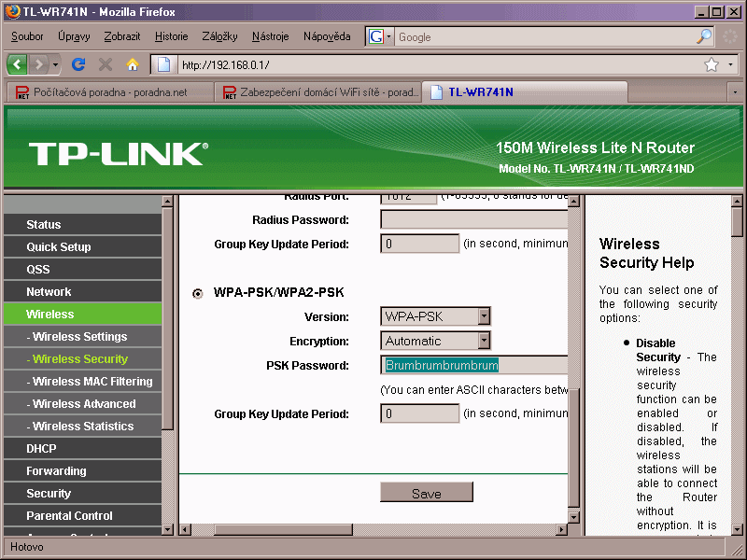Open Parental Control sidebar section
The height and width of the screenshot is (560, 747).
click(82, 515)
